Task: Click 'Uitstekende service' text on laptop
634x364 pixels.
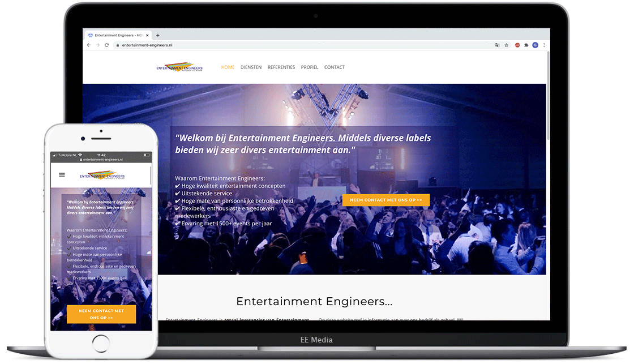Action: (207, 194)
